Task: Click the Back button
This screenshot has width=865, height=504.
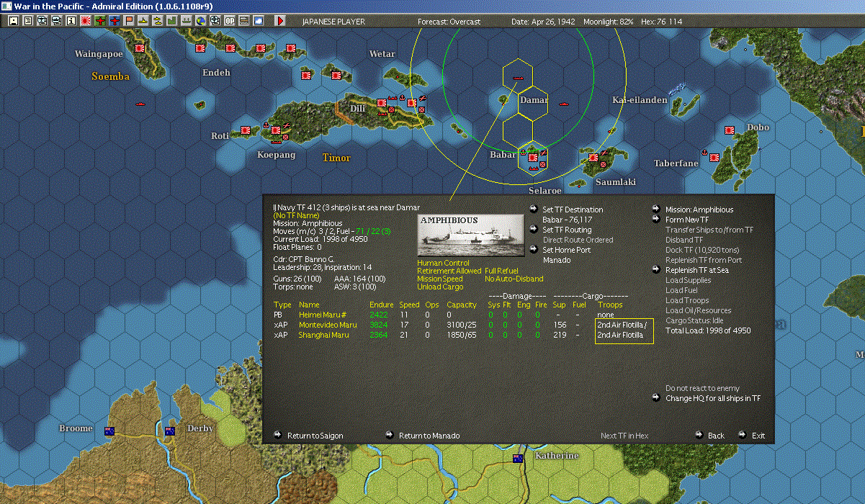Action: click(x=716, y=436)
